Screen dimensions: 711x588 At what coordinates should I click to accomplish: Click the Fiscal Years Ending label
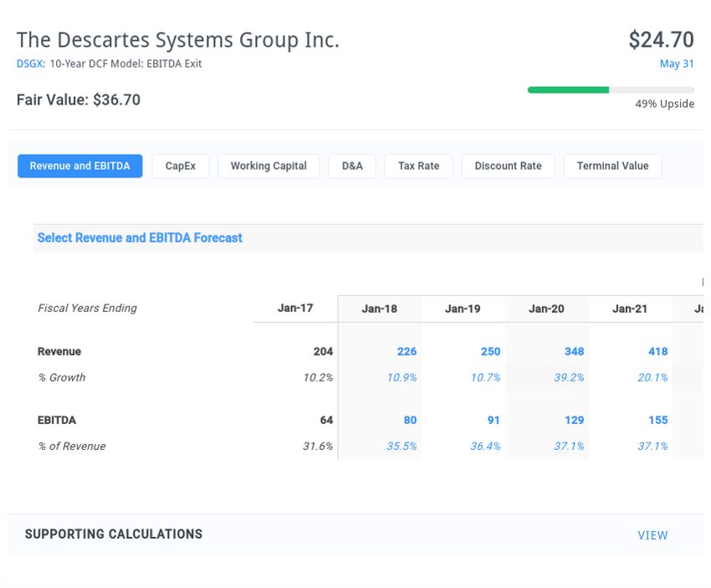pyautogui.click(x=87, y=308)
